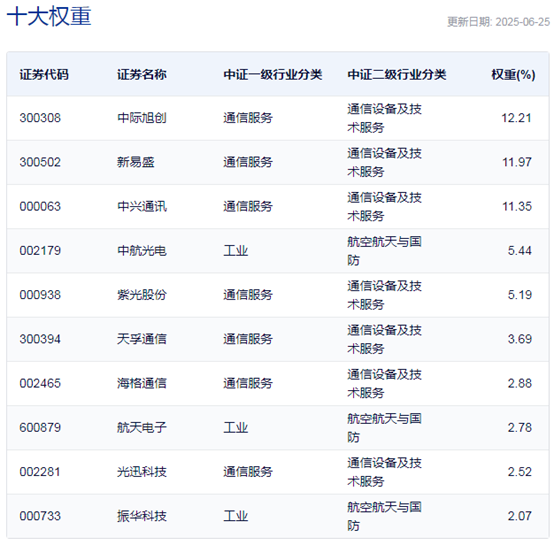The width and height of the screenshot is (554, 545).
Task: Select stock name 新易盛
Action: pos(136,162)
